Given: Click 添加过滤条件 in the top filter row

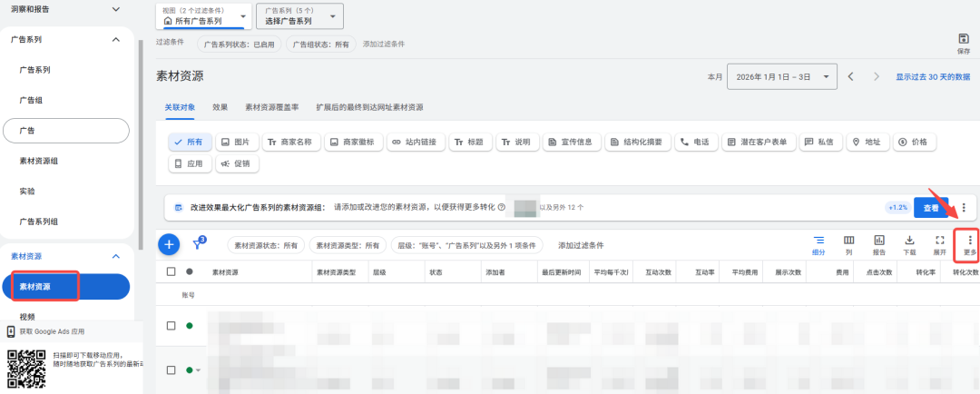Looking at the screenshot, I should coord(384,44).
